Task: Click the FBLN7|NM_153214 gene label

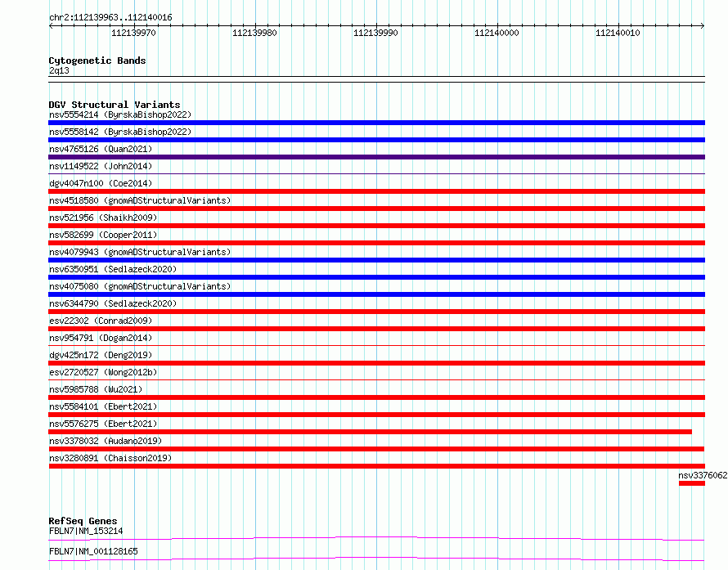Action: pyautogui.click(x=86, y=531)
